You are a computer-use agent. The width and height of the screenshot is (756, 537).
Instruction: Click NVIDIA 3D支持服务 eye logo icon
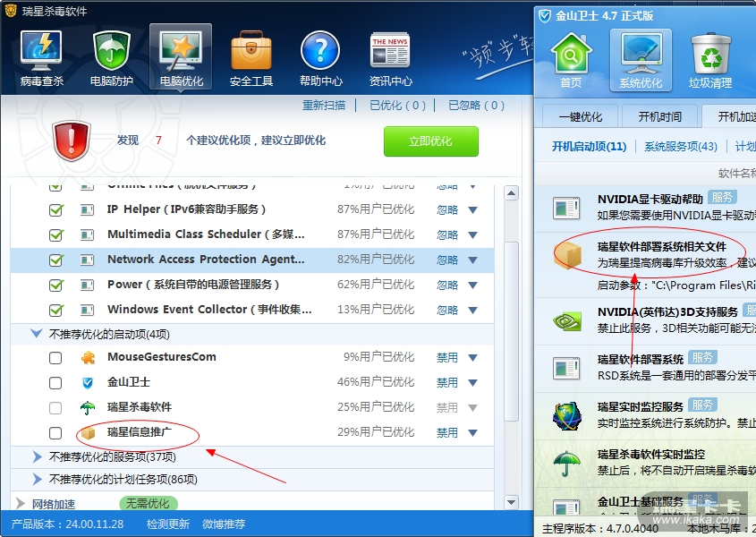tap(567, 320)
